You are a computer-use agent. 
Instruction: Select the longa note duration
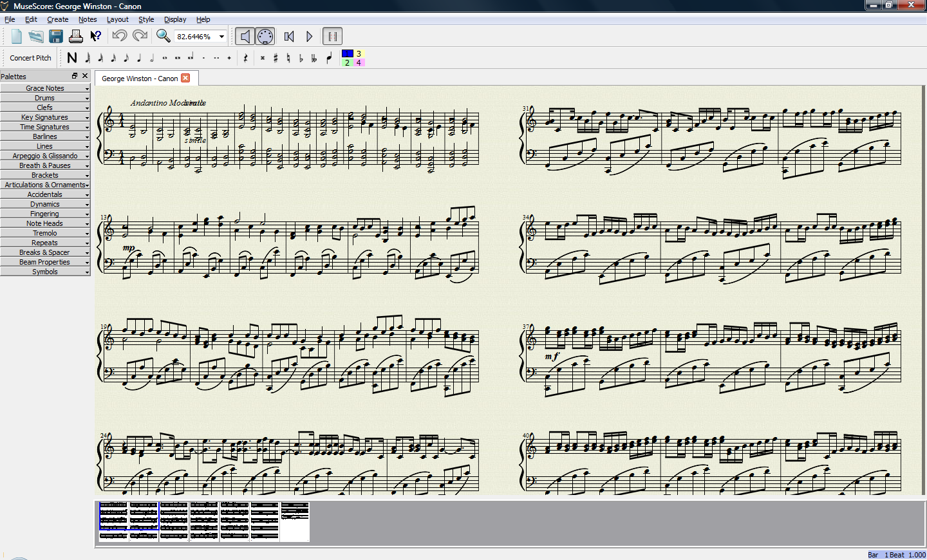pyautogui.click(x=191, y=58)
